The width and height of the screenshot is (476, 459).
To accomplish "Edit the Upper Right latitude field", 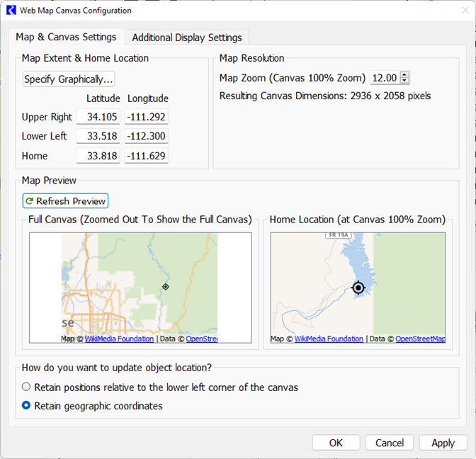I will pyautogui.click(x=98, y=117).
